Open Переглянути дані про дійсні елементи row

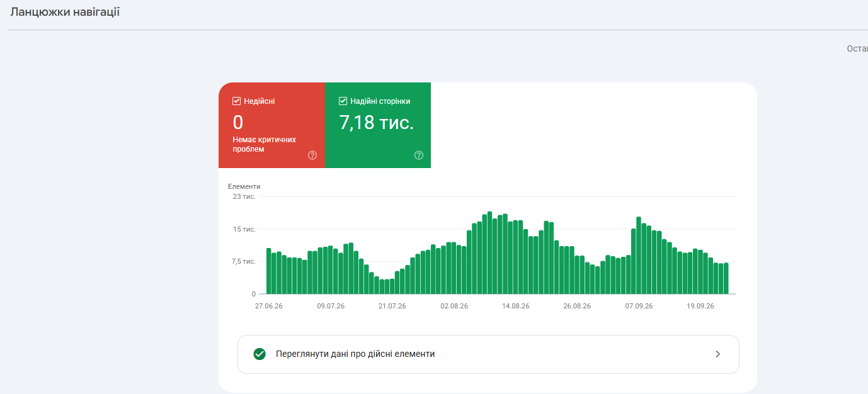tap(488, 354)
